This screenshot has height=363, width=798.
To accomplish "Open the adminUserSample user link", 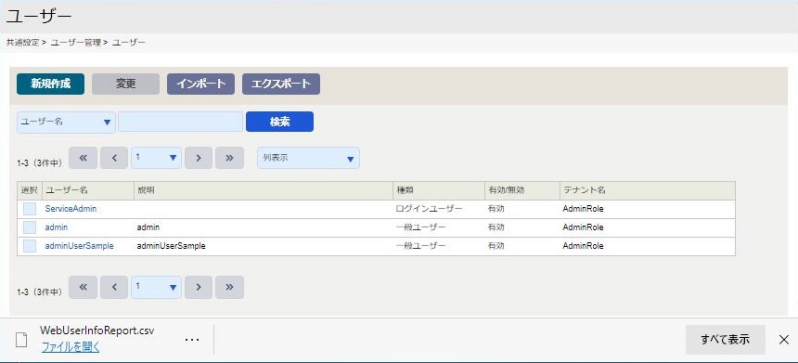I will pyautogui.click(x=79, y=246).
